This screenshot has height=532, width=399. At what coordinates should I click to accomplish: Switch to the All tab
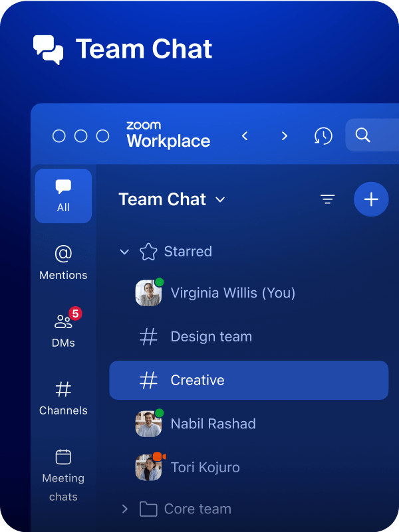63,196
